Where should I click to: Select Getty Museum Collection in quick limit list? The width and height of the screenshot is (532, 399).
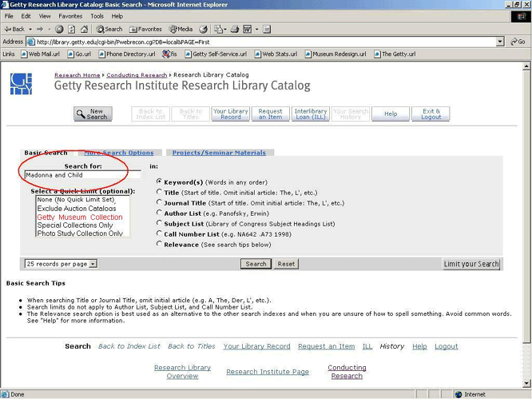[x=80, y=217]
